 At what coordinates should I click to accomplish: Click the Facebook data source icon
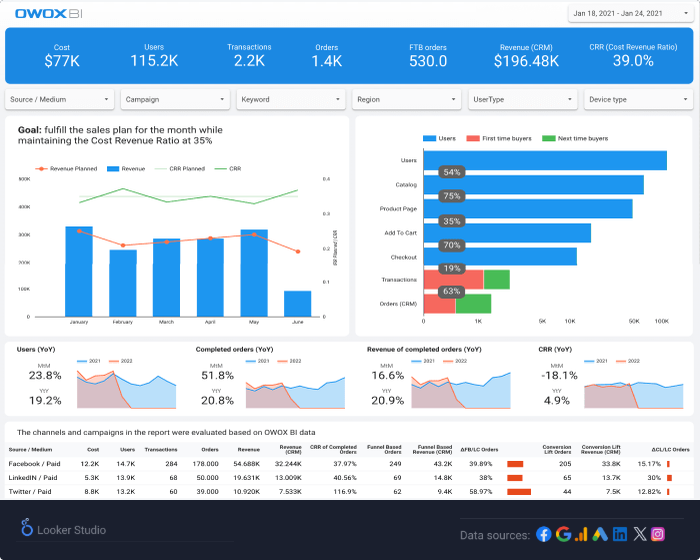coord(544,534)
